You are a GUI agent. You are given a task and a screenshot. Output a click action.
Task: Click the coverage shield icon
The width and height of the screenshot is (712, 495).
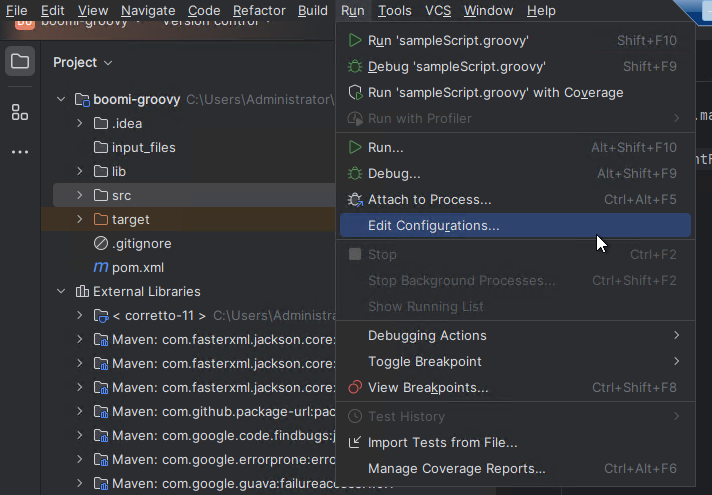point(355,92)
